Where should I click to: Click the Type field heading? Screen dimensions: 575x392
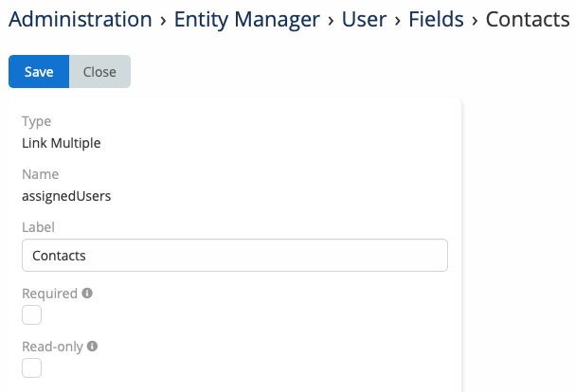tap(36, 122)
